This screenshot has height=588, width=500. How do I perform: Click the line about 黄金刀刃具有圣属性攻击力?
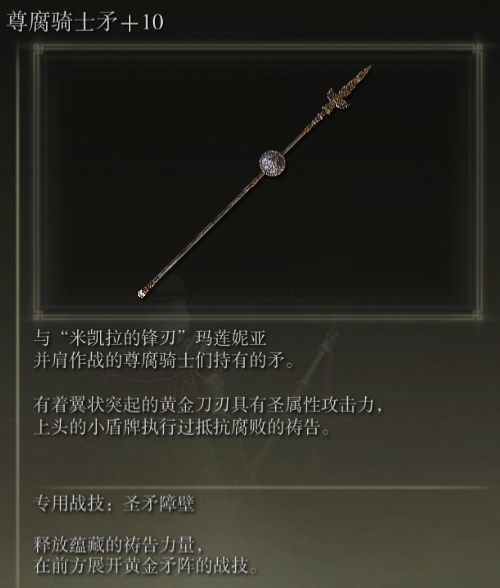(x=209, y=405)
